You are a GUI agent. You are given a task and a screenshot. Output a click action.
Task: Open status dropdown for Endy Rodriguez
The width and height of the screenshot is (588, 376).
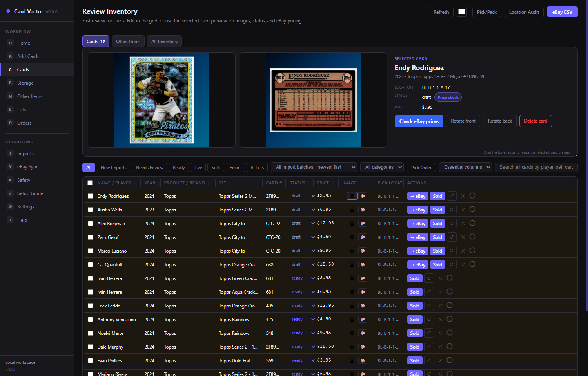303,196
